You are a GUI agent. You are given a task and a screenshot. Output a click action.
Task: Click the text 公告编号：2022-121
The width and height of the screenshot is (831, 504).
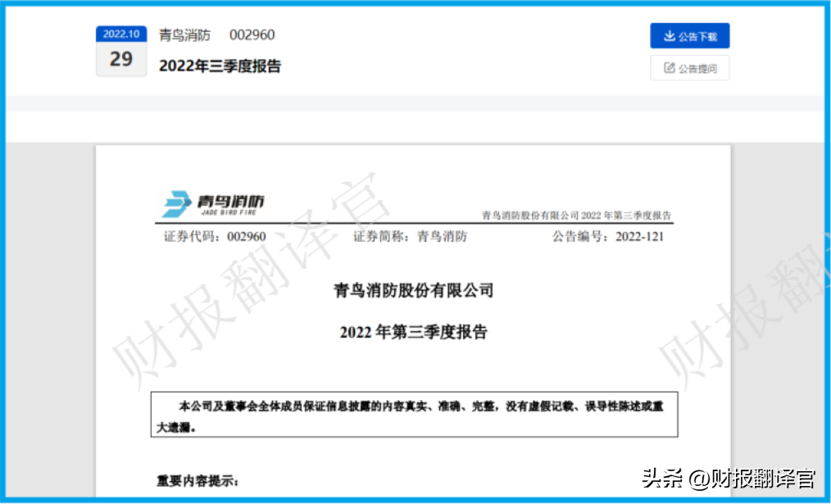click(608, 237)
